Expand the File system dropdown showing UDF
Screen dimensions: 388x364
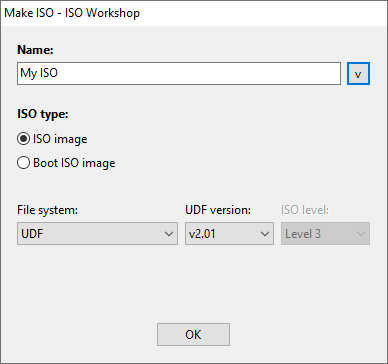tap(97, 234)
